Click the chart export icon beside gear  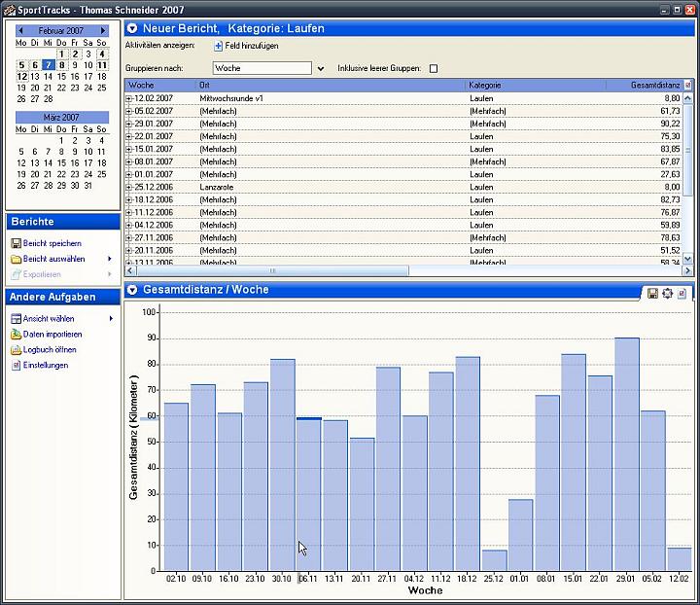click(682, 294)
